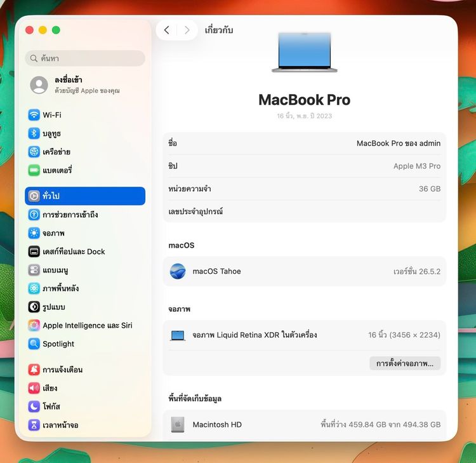
Task: Click the search (ค้นหา) field
Action: pyautogui.click(x=85, y=58)
